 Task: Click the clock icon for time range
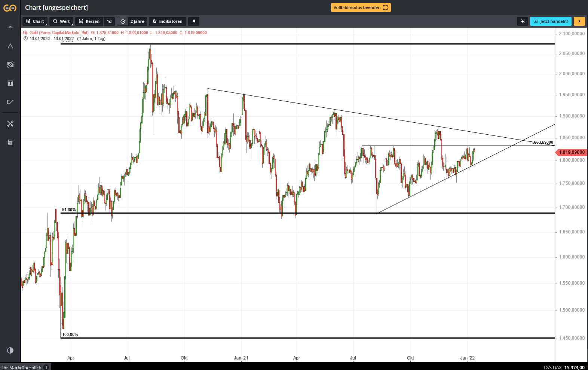pos(123,21)
